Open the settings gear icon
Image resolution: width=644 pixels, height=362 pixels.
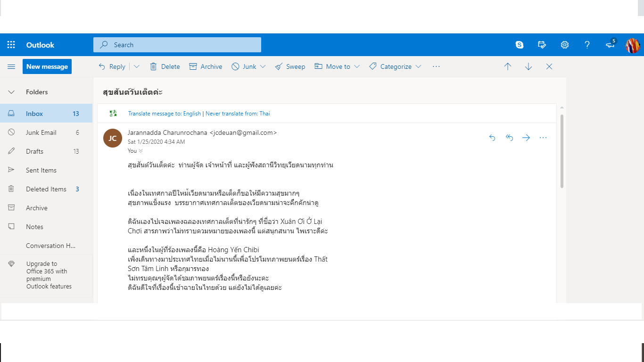(x=564, y=45)
